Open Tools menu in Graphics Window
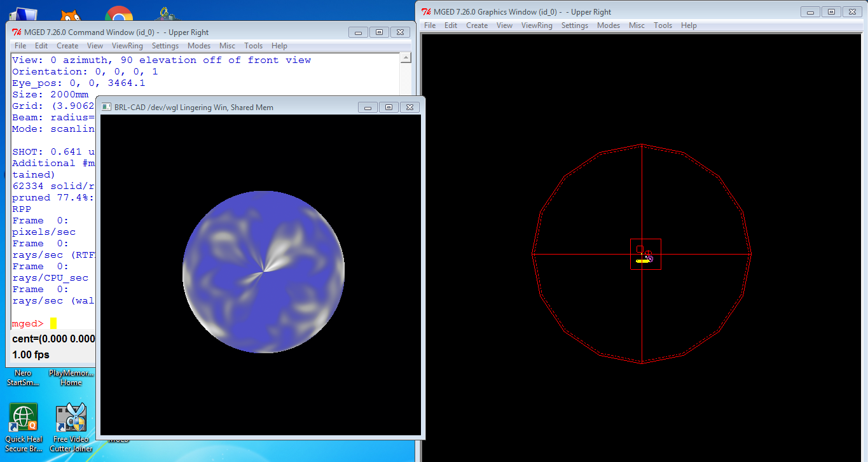 coord(663,25)
